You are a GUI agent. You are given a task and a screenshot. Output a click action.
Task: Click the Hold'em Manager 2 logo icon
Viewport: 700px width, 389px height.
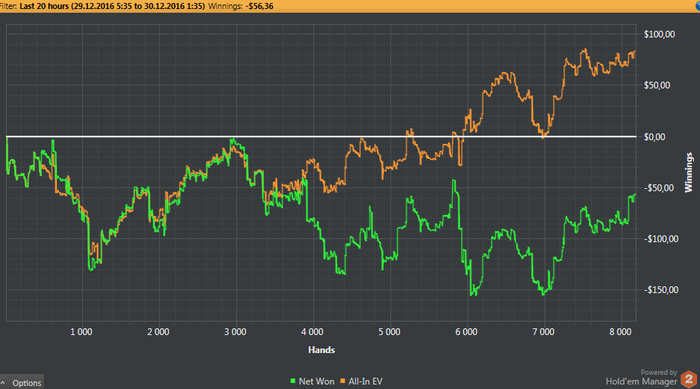click(689, 379)
